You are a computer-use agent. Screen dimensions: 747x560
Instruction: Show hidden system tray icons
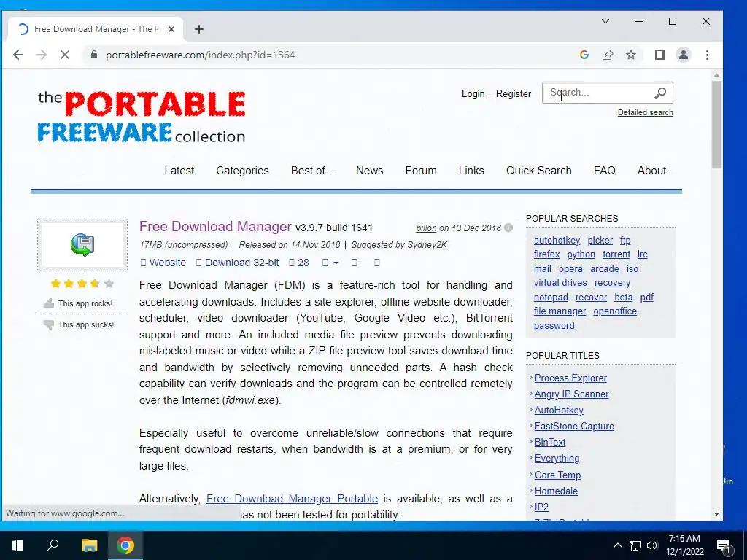(617, 545)
